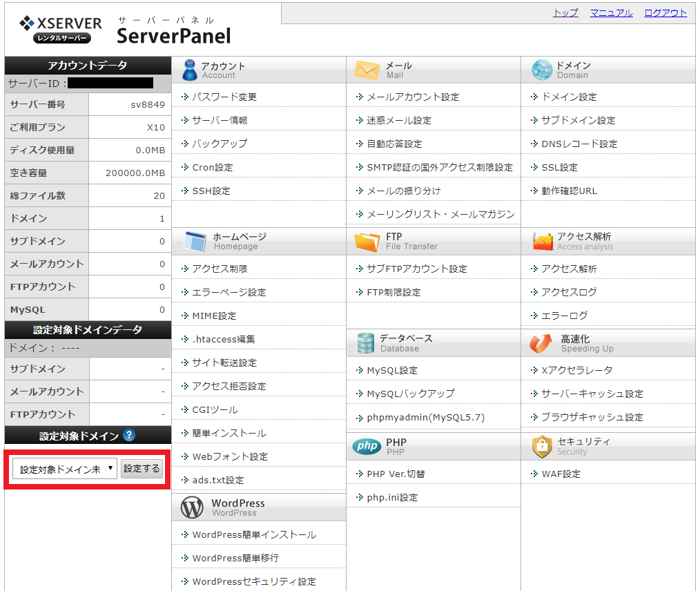Open the 設定対象ドメイン dropdown
This screenshot has height=591, width=700.
(65, 469)
